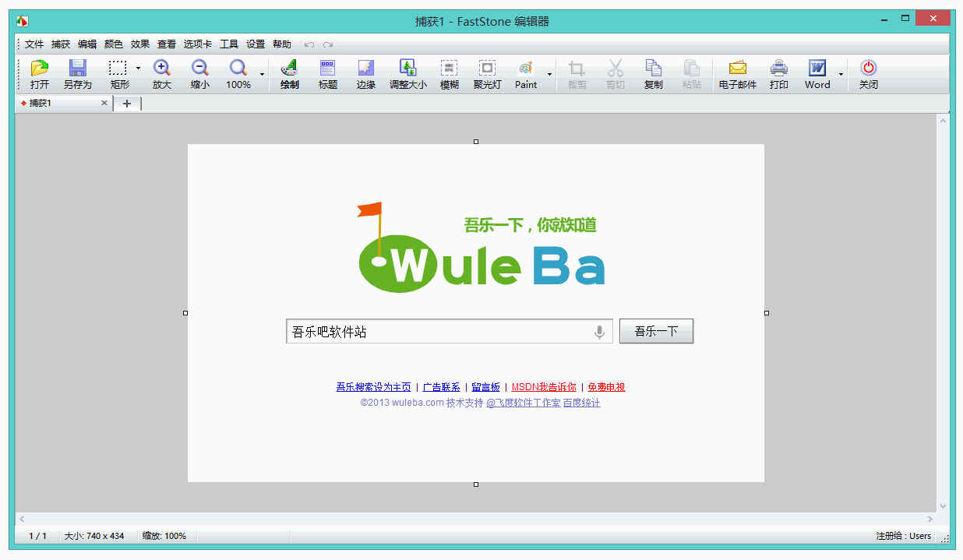
Task: Open the 文件 menu
Action: pyautogui.click(x=34, y=44)
